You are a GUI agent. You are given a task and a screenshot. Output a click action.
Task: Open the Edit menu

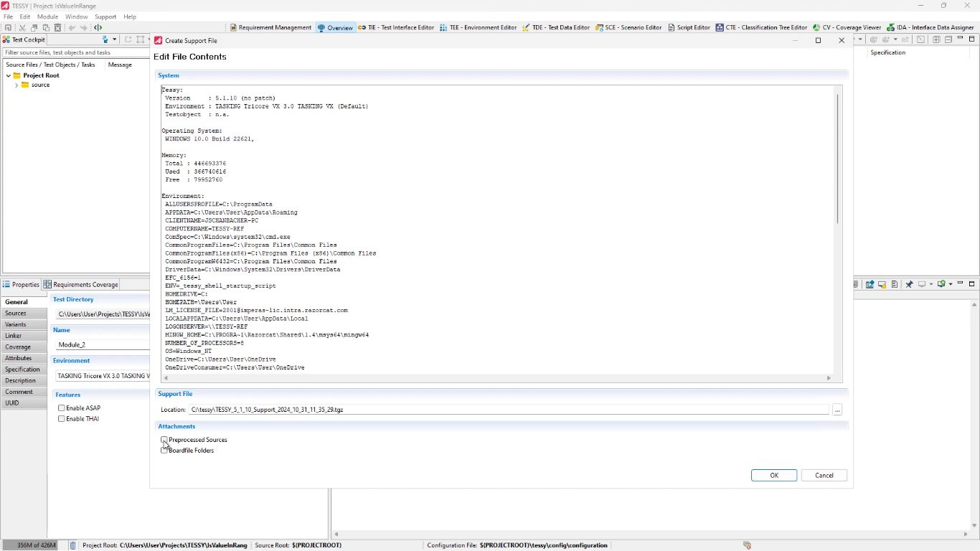click(25, 17)
